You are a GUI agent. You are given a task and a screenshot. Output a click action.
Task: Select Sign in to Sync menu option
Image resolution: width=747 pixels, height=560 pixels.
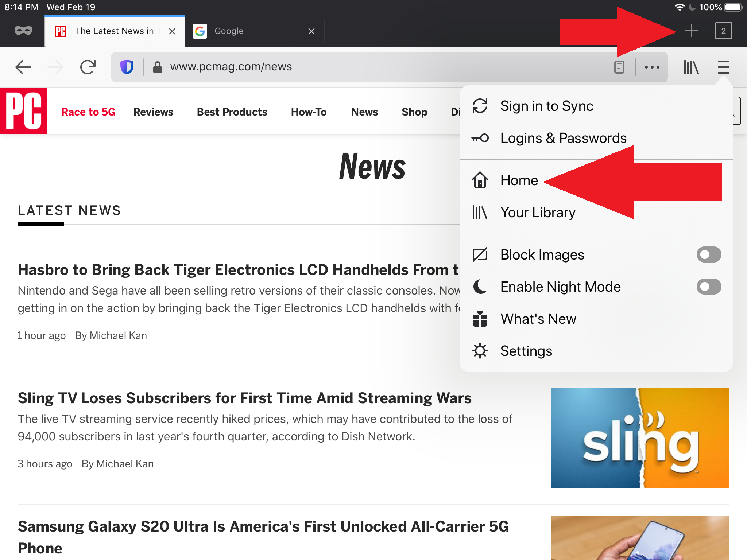(x=546, y=106)
